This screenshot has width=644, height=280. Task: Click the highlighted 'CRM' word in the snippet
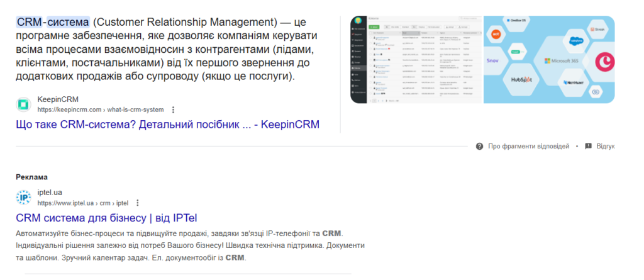pos(29,22)
